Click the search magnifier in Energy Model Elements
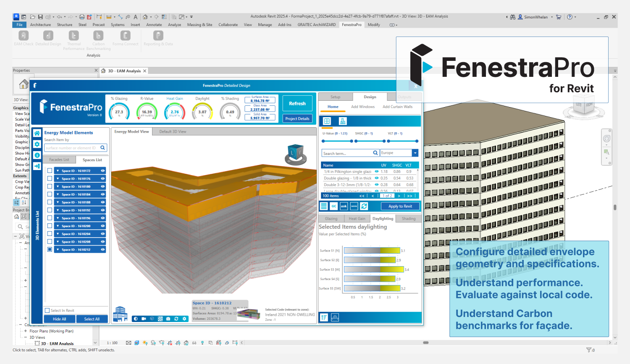This screenshot has height=364, width=630. pos(103,148)
